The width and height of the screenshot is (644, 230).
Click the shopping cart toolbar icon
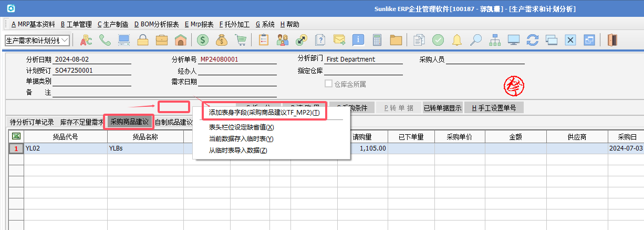tap(241, 40)
